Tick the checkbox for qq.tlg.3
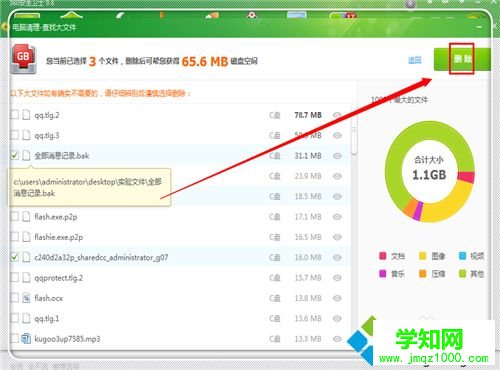Image resolution: width=500 pixels, height=370 pixels. tap(15, 135)
